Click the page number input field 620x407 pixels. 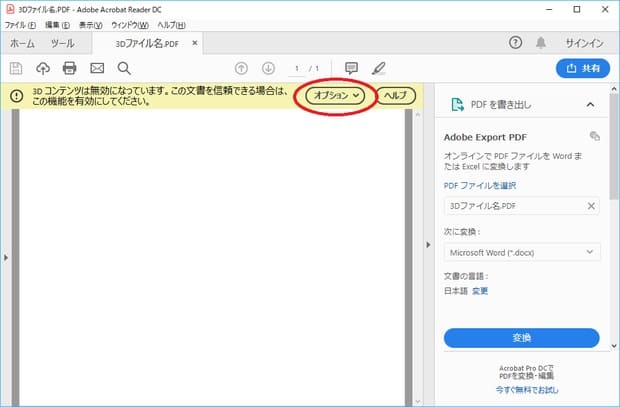[x=297, y=69]
